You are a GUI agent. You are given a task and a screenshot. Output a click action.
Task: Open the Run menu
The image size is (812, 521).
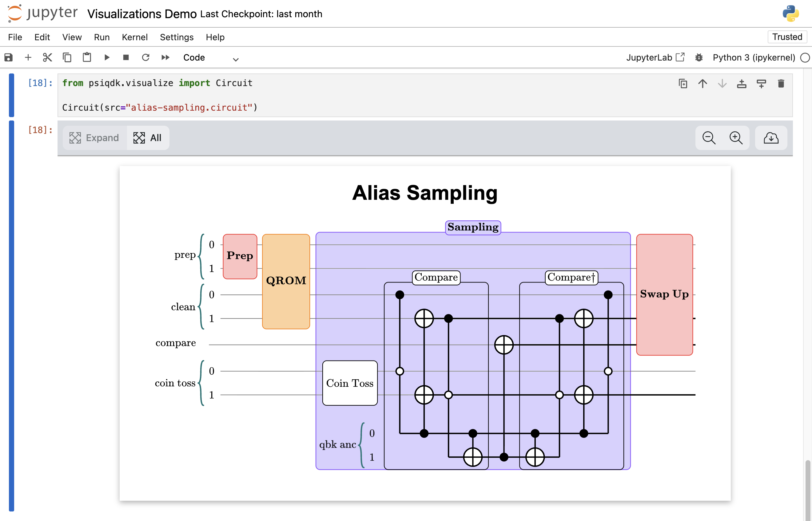(102, 37)
